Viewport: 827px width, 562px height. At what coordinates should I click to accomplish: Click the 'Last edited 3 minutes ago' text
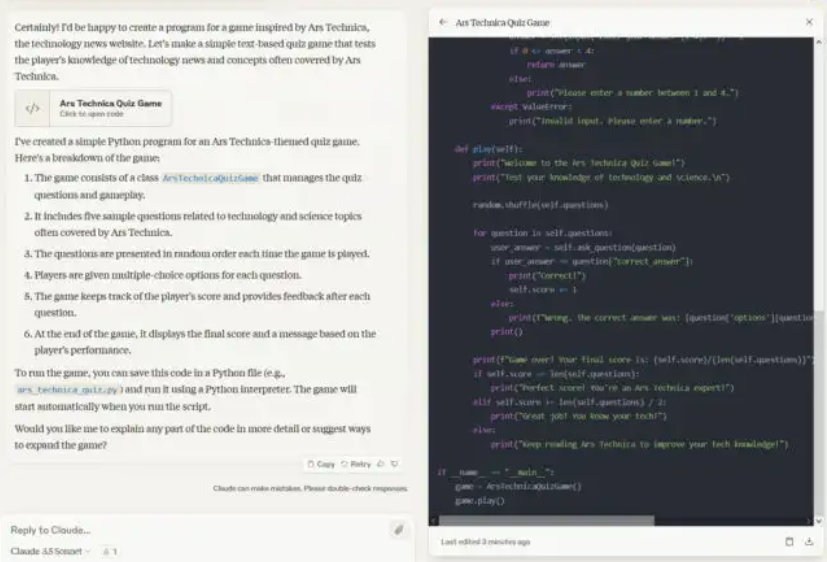coord(485,541)
